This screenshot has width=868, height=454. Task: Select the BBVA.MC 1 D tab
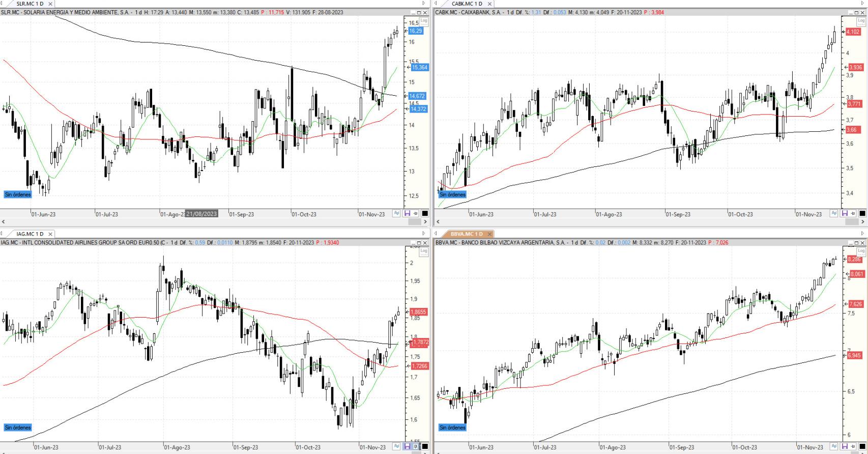pos(467,234)
